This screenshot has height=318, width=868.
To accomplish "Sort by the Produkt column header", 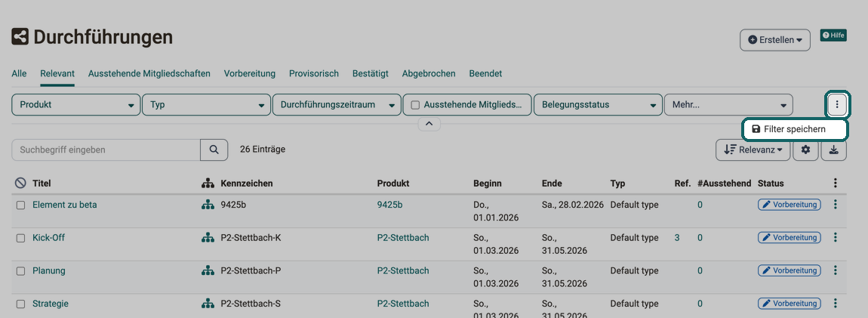I will tap(393, 183).
